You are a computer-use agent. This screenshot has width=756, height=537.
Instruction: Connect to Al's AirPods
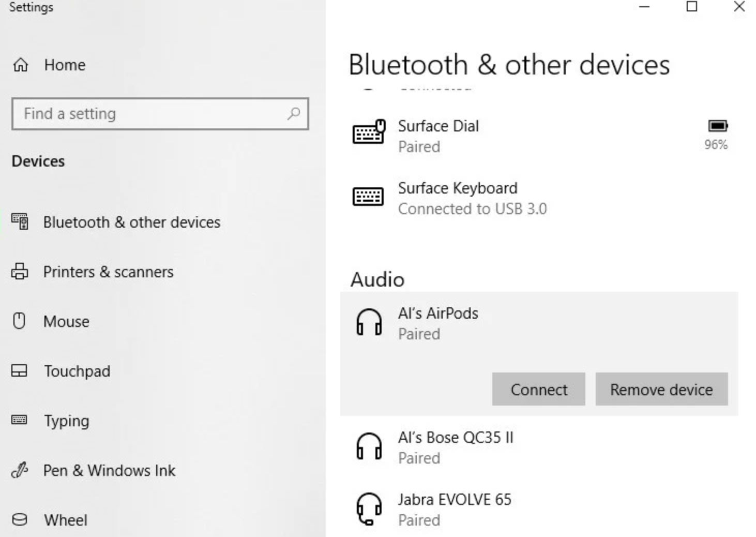coord(538,389)
